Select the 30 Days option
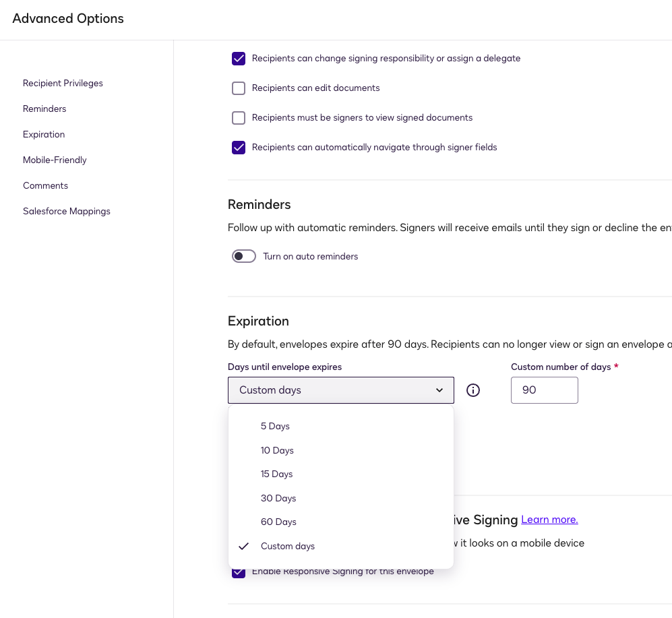Screen dimensions: 672x618 click(x=340, y=498)
